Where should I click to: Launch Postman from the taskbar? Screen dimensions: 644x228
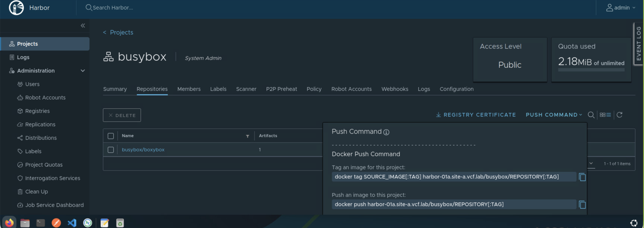56,223
